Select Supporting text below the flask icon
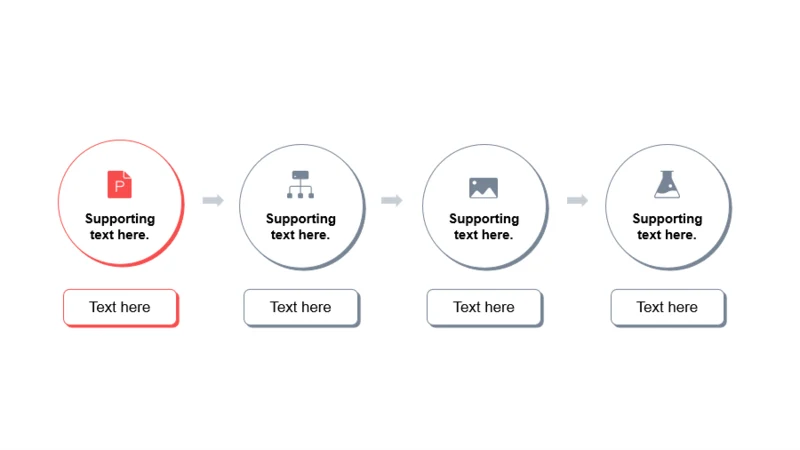The width and height of the screenshot is (800, 450). [x=667, y=227]
